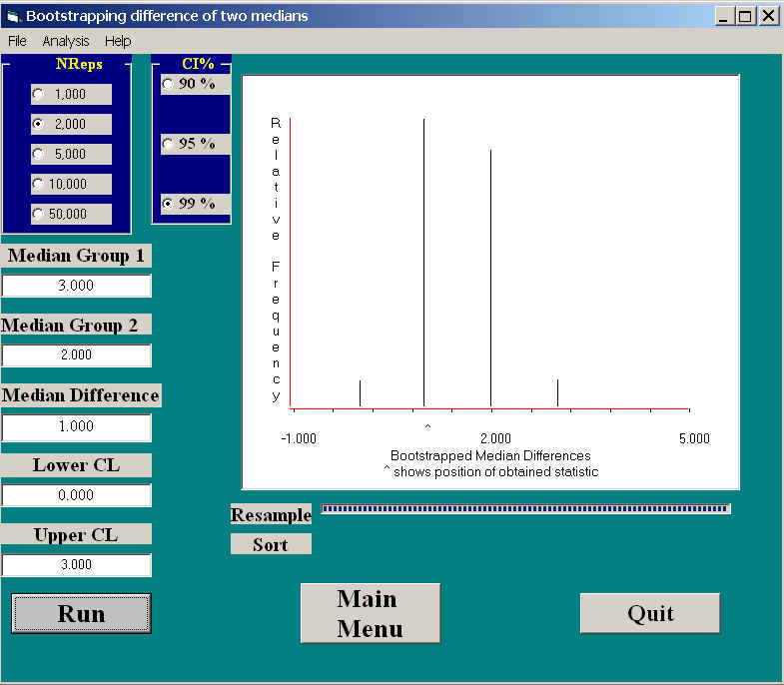
Task: Click the Quit button
Action: point(649,613)
